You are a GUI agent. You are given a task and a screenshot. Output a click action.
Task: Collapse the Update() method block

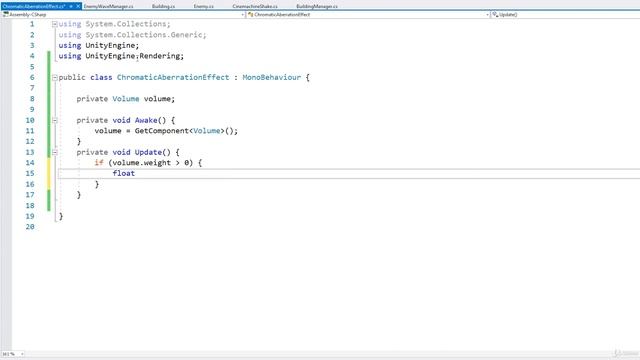[x=54, y=152]
